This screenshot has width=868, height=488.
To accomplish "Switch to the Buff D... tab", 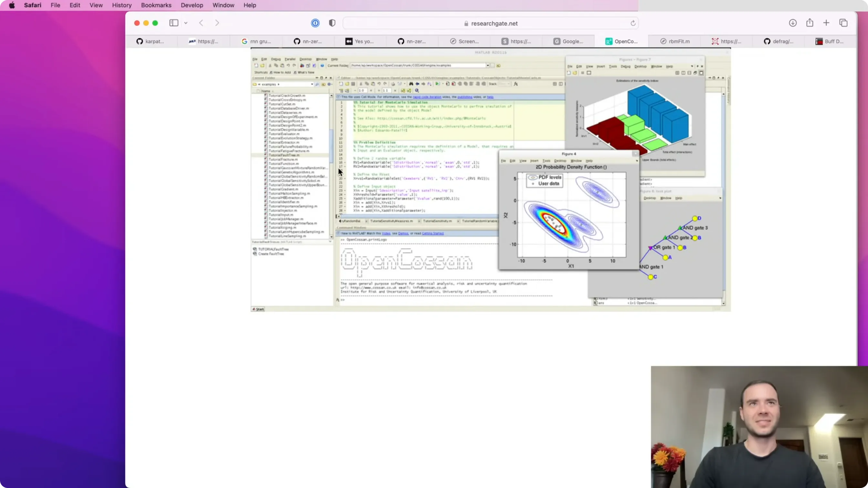I will point(830,41).
